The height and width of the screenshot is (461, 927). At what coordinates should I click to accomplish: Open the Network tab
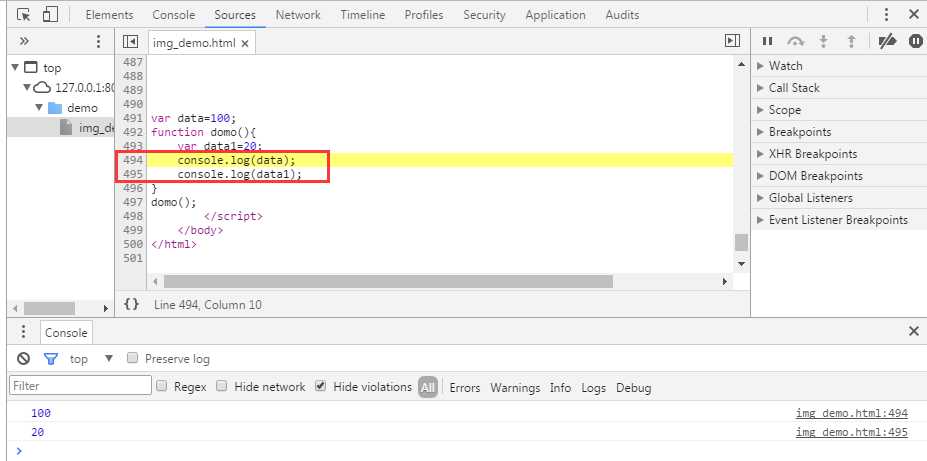pyautogui.click(x=298, y=15)
